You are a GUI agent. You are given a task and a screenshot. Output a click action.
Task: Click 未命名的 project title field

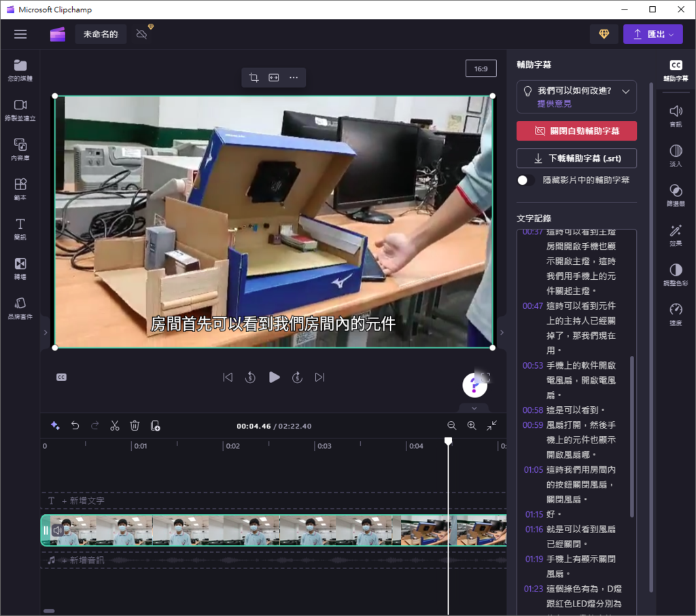[101, 34]
